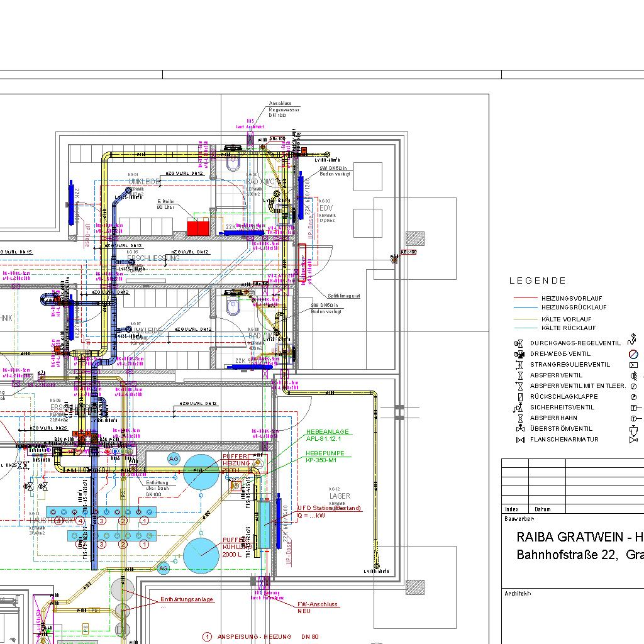Click the Enthärtungsanlage annotation text
The width and height of the screenshot is (644, 644).
click(187, 599)
